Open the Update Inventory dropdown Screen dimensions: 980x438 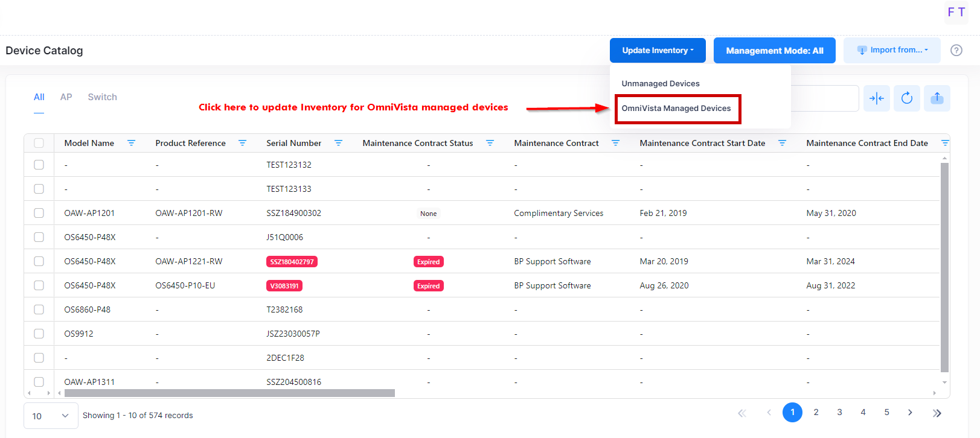coord(658,50)
